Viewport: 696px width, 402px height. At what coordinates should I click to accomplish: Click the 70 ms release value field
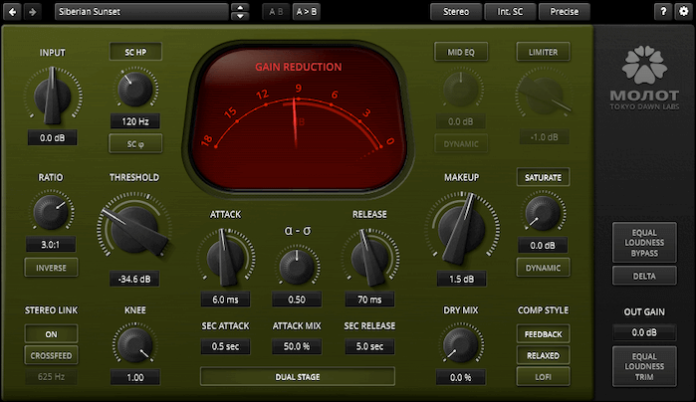369,300
